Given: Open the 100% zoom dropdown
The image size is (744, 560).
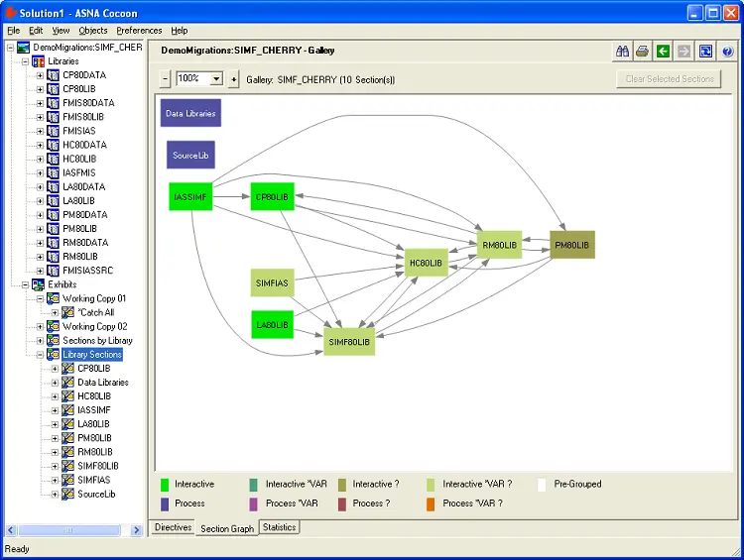Looking at the screenshot, I should (x=216, y=79).
